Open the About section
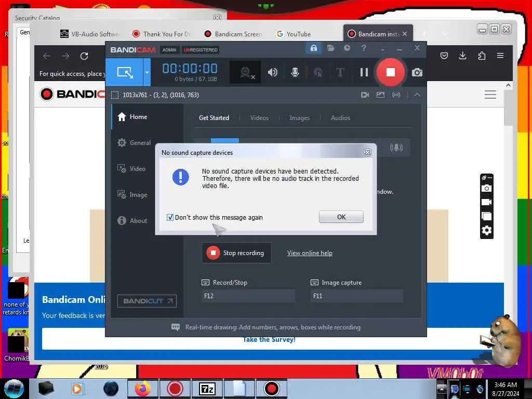The image size is (532, 399). tap(132, 220)
